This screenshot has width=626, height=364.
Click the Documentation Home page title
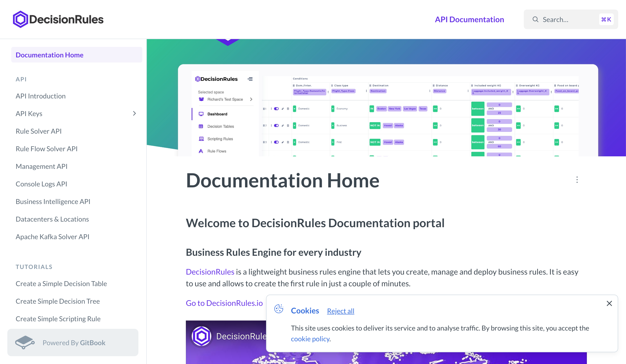[x=282, y=180]
